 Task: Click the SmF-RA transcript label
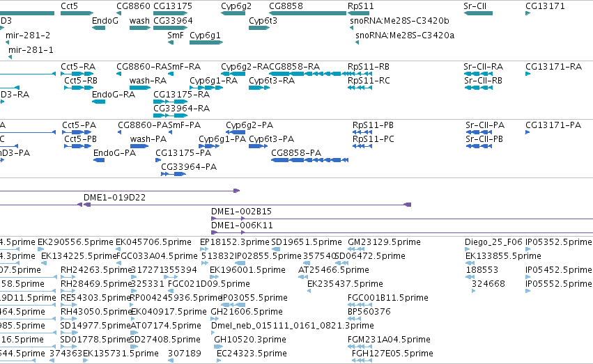click(184, 67)
